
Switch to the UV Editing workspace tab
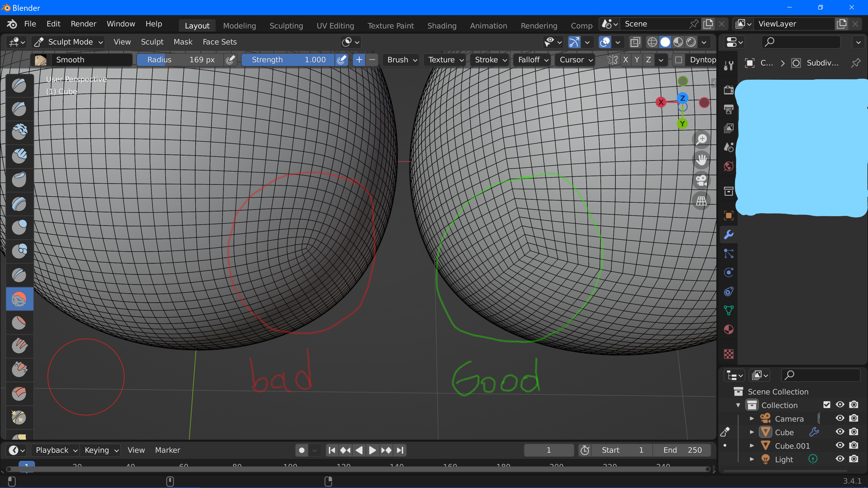click(x=335, y=26)
